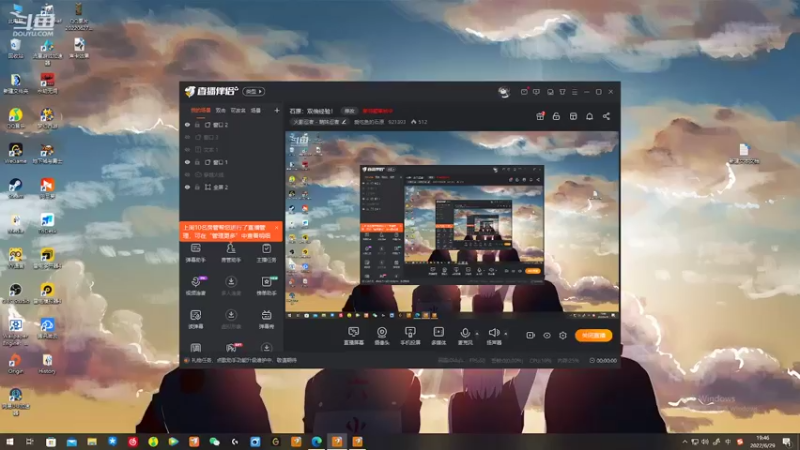Toggle the lock on the 全屏 2 source

pos(197,187)
